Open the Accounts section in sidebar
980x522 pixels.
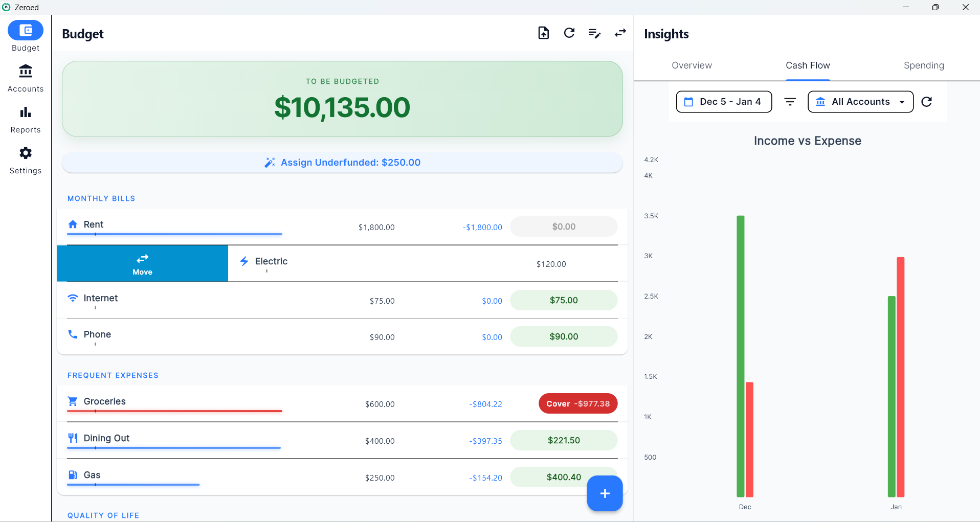26,78
